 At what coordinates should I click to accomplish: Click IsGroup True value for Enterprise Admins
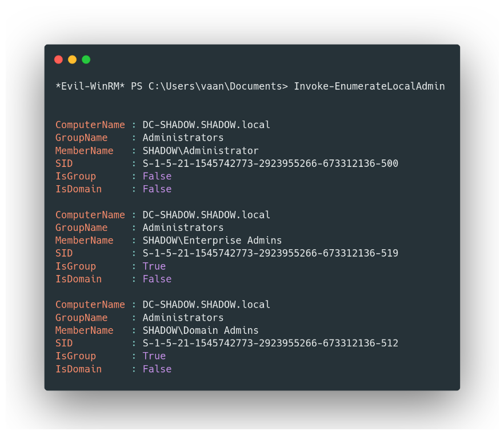point(154,266)
